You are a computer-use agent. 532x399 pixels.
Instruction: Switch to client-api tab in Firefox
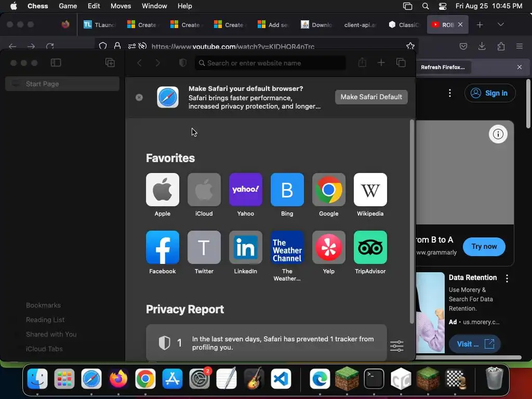361,25
